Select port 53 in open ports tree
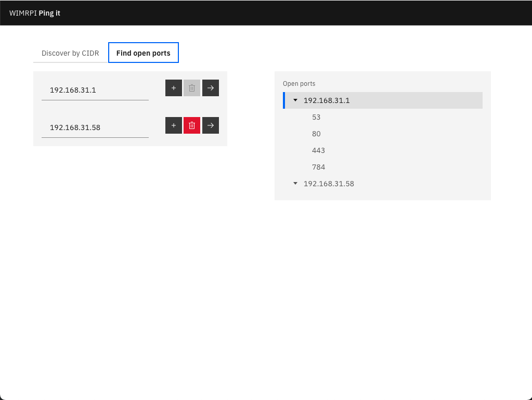Image resolution: width=532 pixels, height=400 pixels. pos(383,117)
